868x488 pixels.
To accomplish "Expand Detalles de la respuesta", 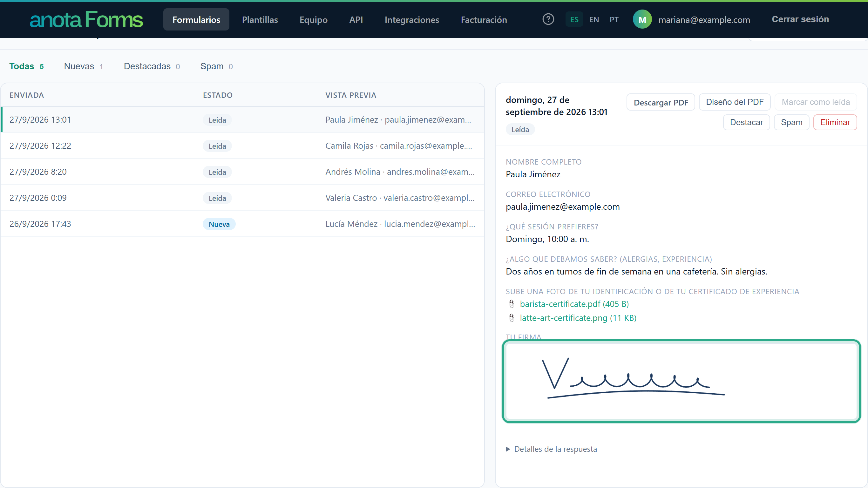I will click(551, 449).
